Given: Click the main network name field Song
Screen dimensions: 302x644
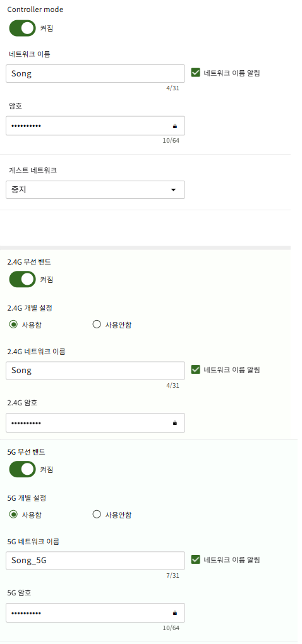Looking at the screenshot, I should coord(95,73).
